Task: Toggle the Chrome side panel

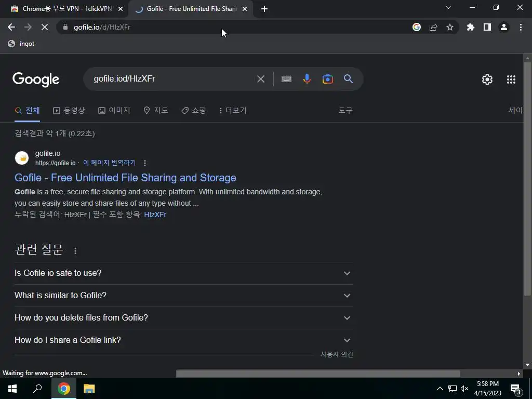Action: coord(487,27)
